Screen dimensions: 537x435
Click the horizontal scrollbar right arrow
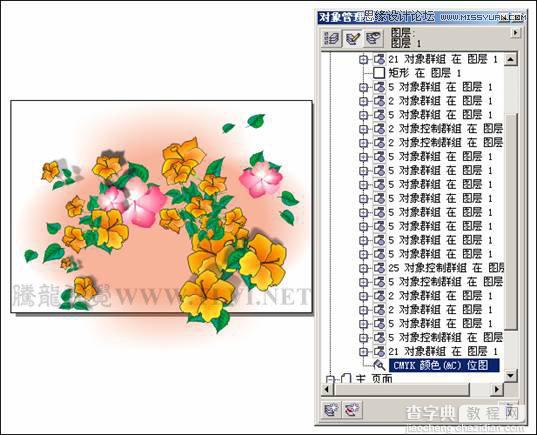click(497, 389)
